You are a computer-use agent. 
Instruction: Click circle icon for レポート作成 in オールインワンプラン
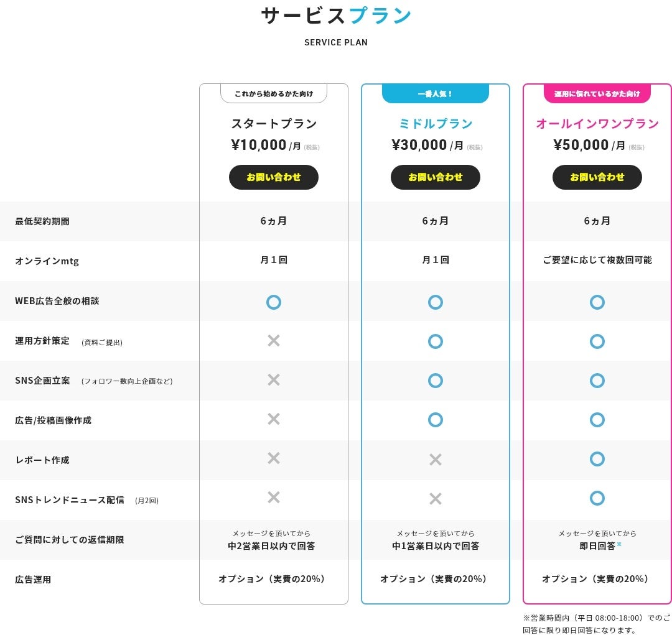(x=597, y=459)
